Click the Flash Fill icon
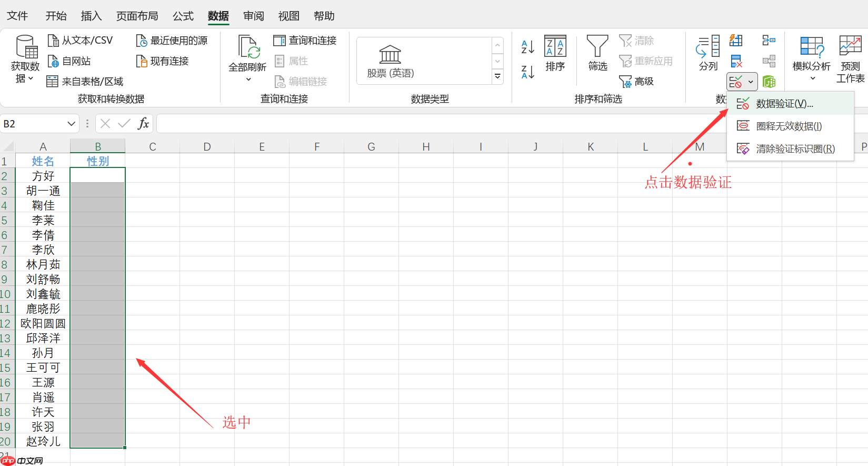This screenshot has height=466, width=868. 736,41
